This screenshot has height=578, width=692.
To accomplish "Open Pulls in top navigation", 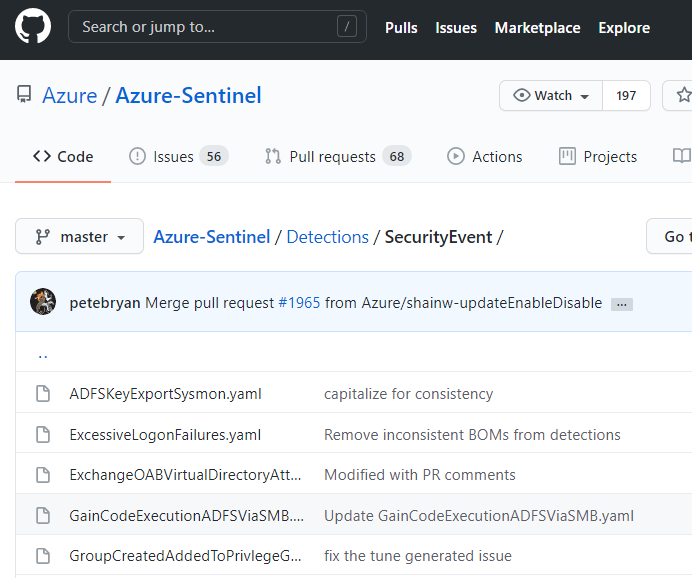I will 401,28.
